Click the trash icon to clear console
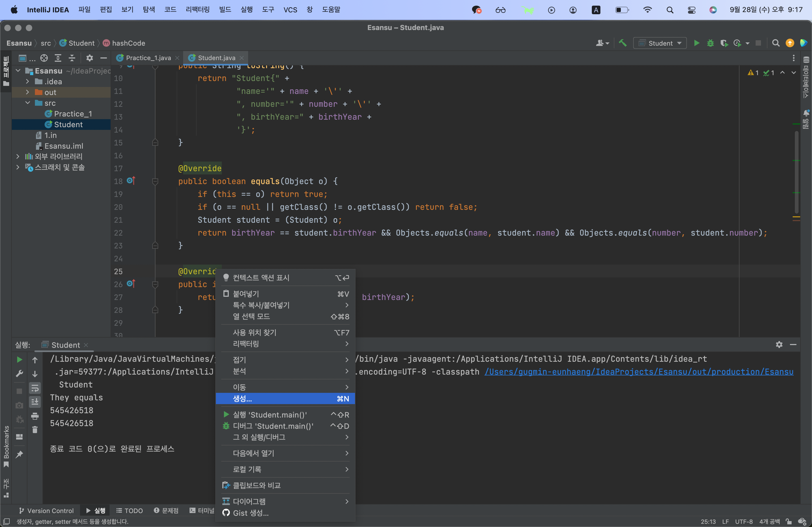This screenshot has height=527, width=812. [35, 430]
